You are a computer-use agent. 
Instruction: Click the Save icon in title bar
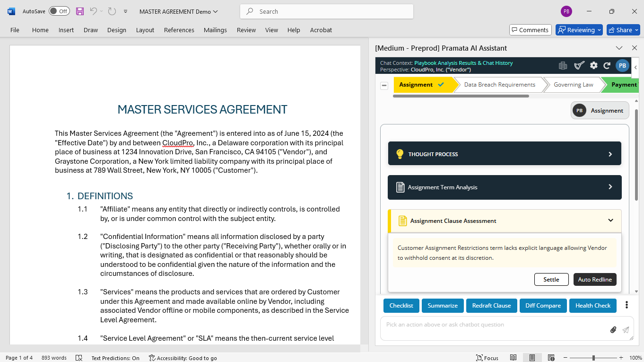click(x=80, y=11)
